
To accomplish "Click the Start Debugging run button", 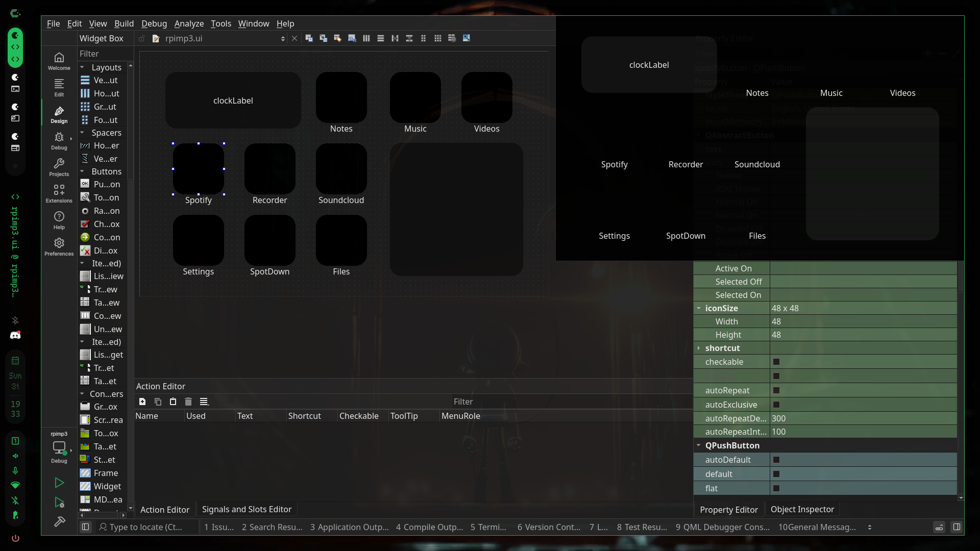I will point(59,503).
